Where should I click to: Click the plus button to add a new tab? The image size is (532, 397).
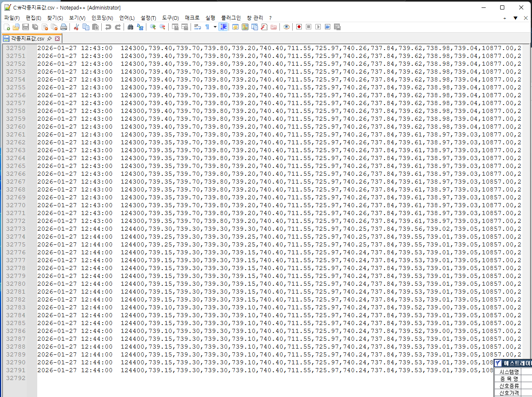point(504,18)
